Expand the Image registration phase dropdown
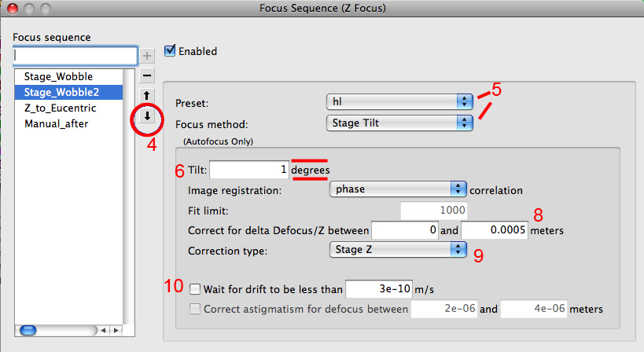Screen dimensions: 644x352 pyautogui.click(x=398, y=189)
